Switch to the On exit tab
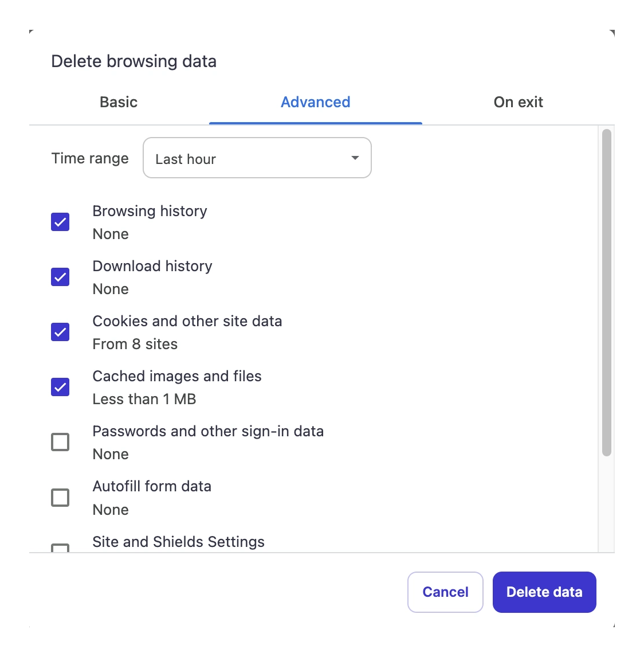This screenshot has width=644, height=657. click(x=518, y=101)
